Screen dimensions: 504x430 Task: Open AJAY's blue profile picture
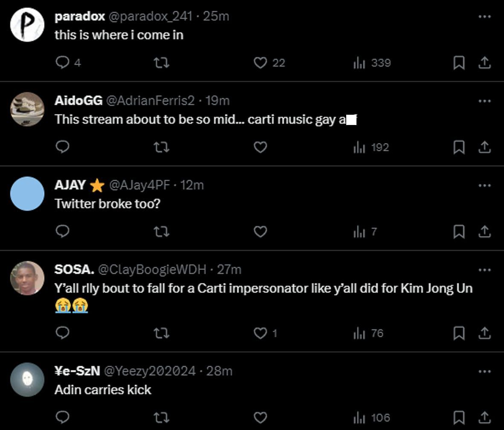pyautogui.click(x=27, y=194)
